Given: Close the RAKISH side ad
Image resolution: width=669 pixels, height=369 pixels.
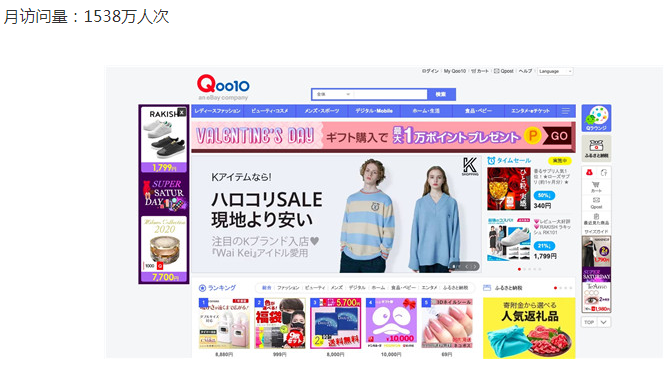Looking at the screenshot, I should click(182, 112).
